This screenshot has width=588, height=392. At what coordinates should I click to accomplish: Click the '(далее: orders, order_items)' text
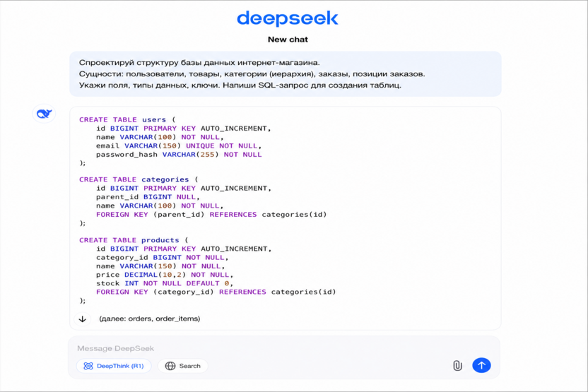coord(150,319)
